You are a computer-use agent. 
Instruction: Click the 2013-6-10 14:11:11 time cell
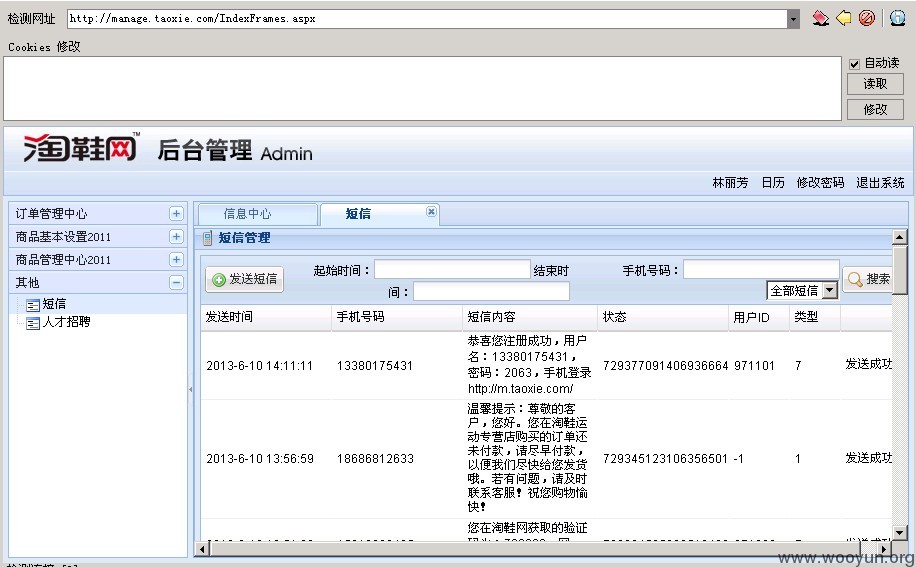(x=259, y=366)
